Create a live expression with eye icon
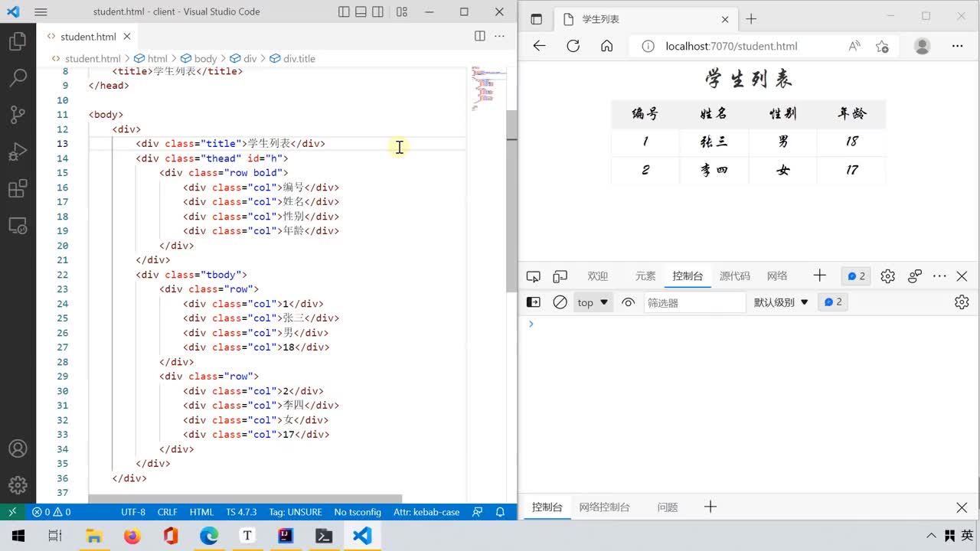This screenshot has height=551, width=980. [629, 302]
